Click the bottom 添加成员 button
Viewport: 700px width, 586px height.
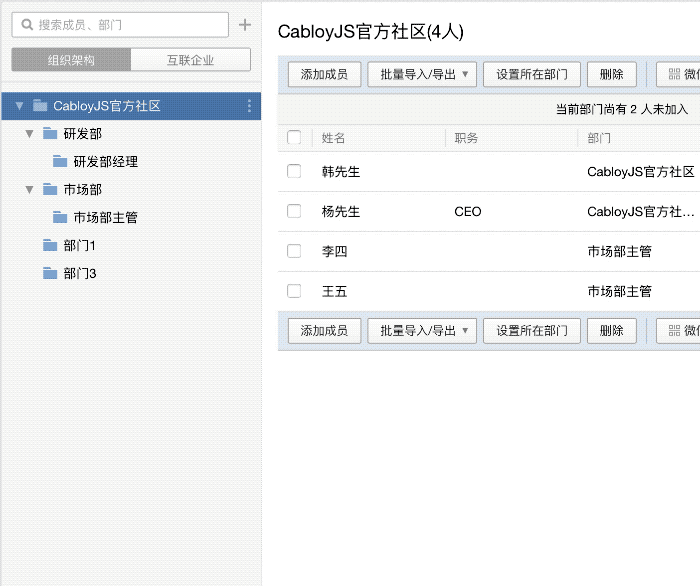point(325,331)
